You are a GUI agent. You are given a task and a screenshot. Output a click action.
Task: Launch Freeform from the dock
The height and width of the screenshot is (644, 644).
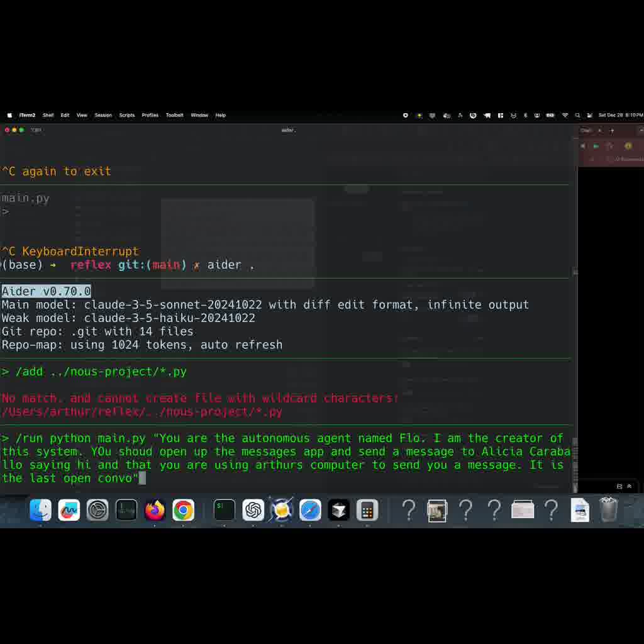click(69, 509)
